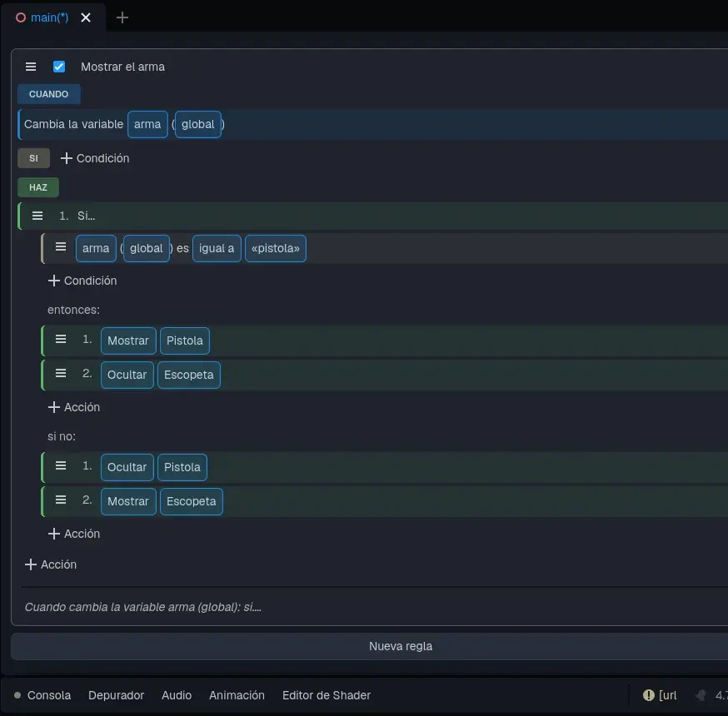This screenshot has width=728, height=716.
Task: Open the Escopeta chip in the entonces branch
Action: click(x=189, y=375)
